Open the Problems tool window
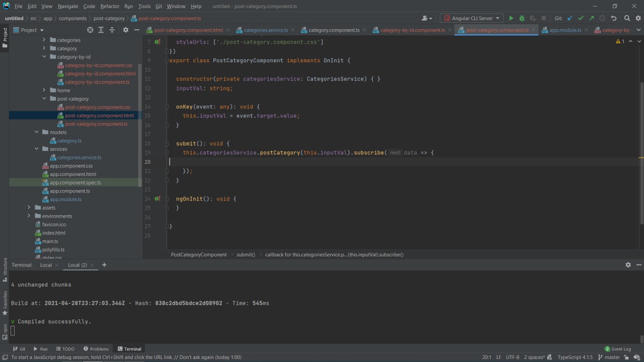This screenshot has width=644, height=362. 96,349
